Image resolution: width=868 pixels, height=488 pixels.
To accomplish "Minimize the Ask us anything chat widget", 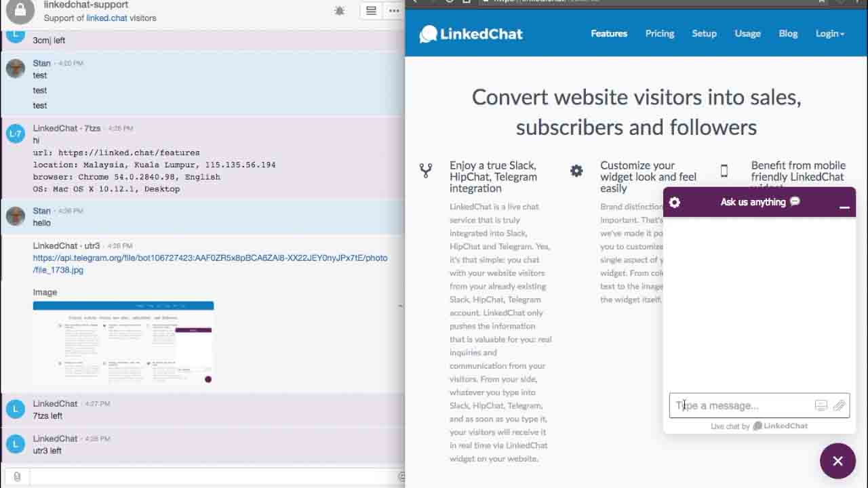I will [x=844, y=206].
